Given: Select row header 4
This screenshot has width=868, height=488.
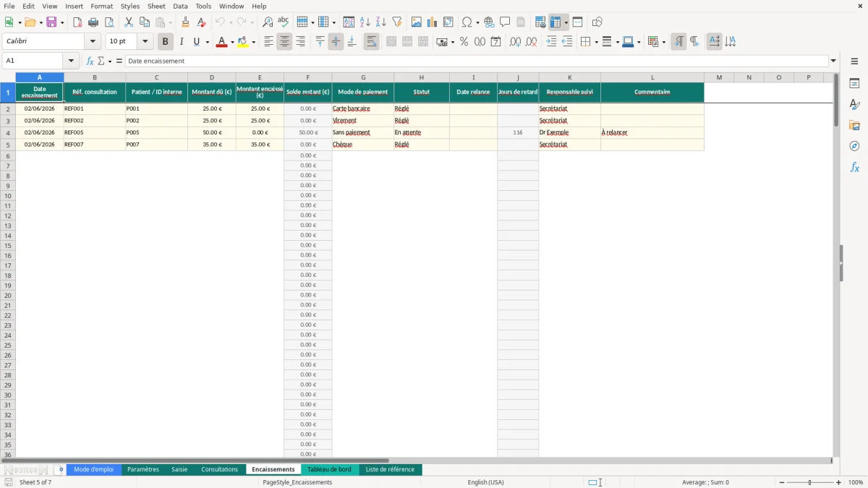Looking at the screenshot, I should pyautogui.click(x=8, y=133).
